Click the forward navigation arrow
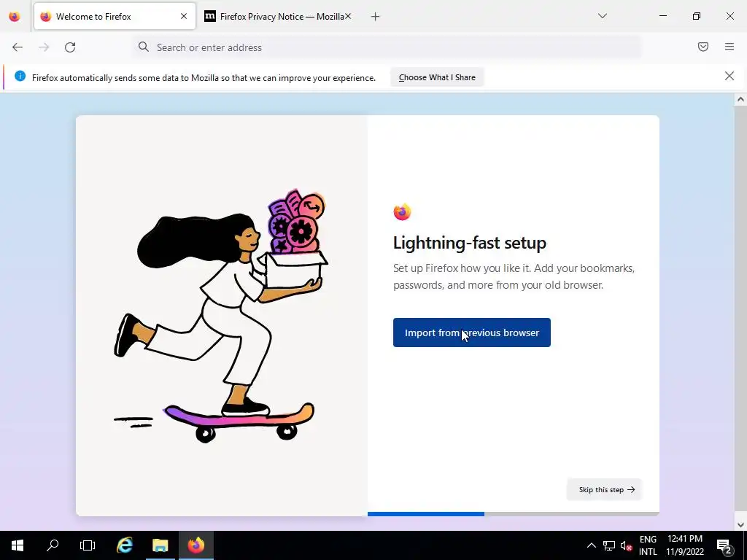Screen dimensions: 747x560 pos(44,47)
